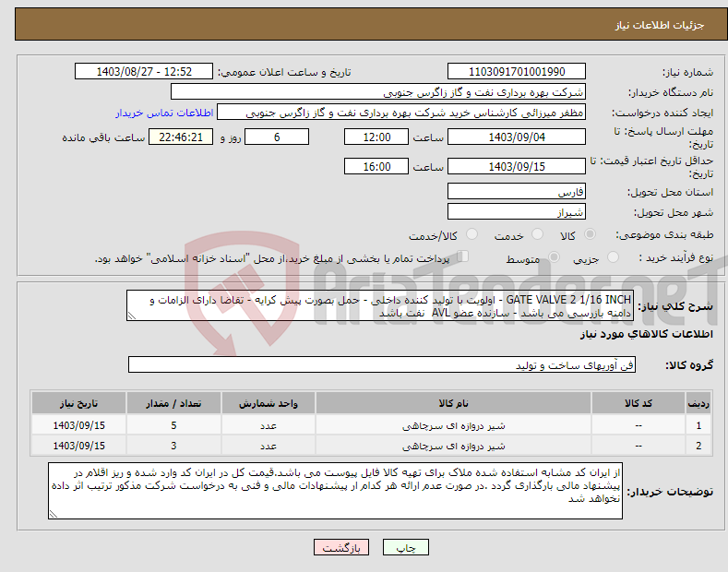
Task: Click the buyer organization name field
Action: tap(378, 92)
